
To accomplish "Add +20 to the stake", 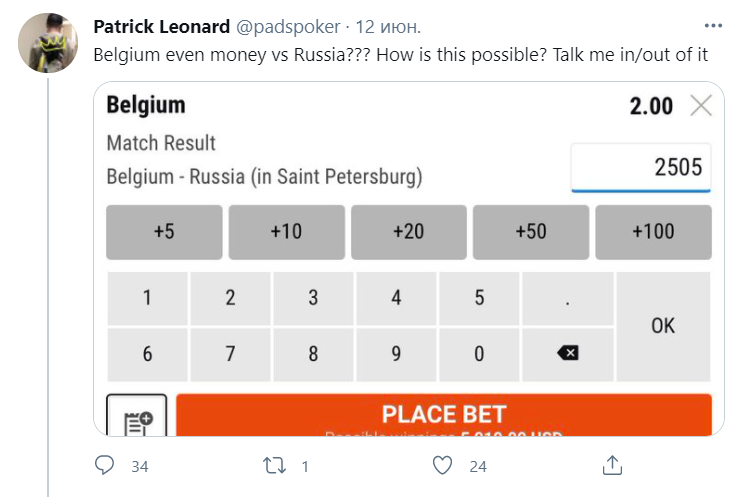I will [x=408, y=231].
